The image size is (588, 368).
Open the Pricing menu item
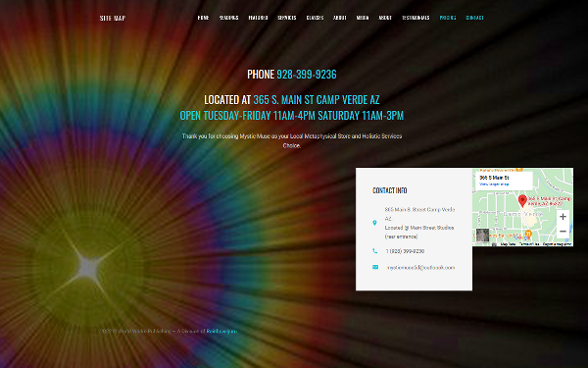click(x=448, y=18)
